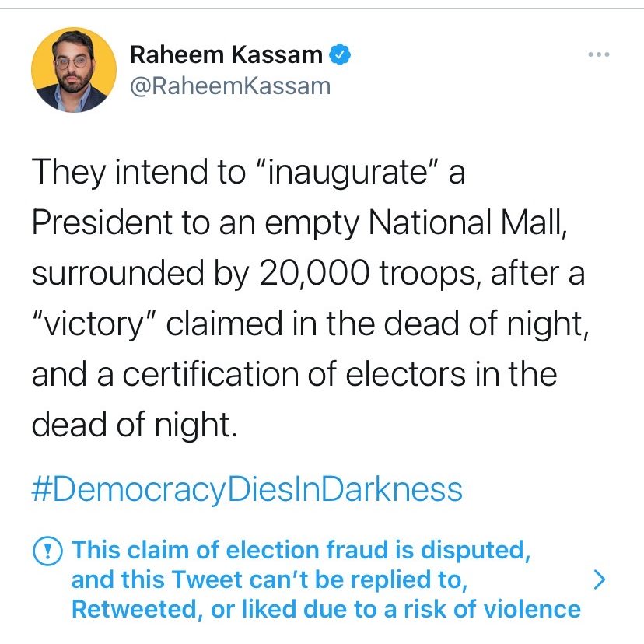The height and width of the screenshot is (644, 644).
Task: Expand warning details with right chevron
Action: [599, 579]
